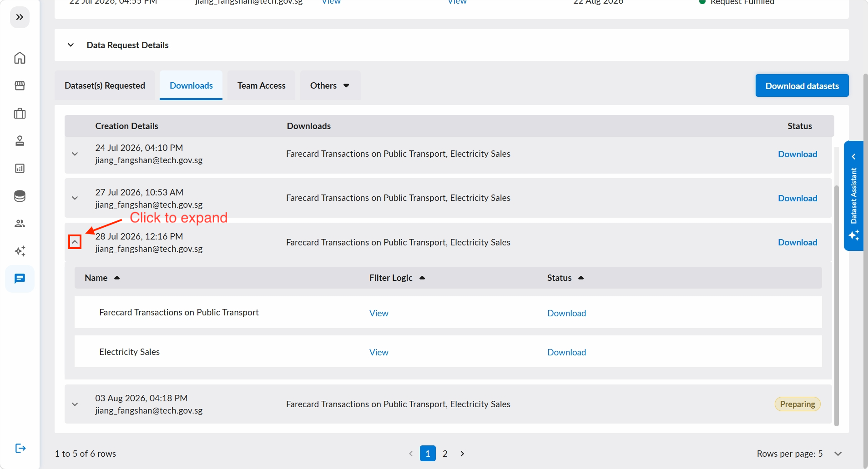The width and height of the screenshot is (868, 469).
Task: Open the database icon in sidebar
Action: click(20, 196)
